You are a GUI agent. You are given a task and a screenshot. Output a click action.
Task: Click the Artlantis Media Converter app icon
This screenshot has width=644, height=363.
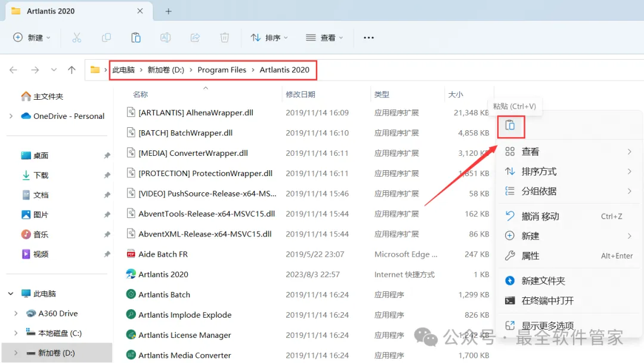coord(131,355)
